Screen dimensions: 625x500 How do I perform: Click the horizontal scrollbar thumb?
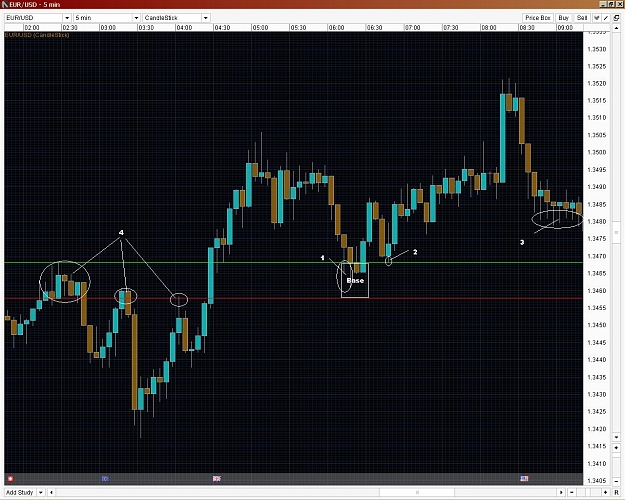tap(417, 493)
